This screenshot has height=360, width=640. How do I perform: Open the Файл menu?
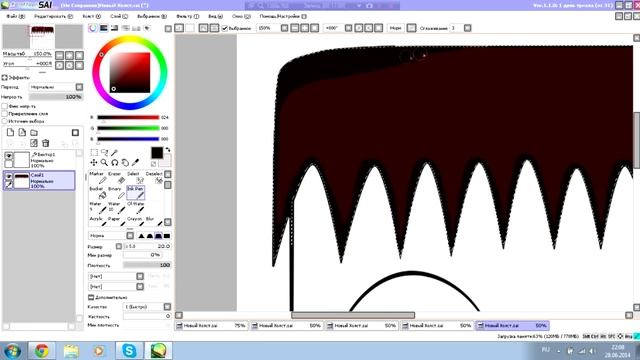[16, 16]
